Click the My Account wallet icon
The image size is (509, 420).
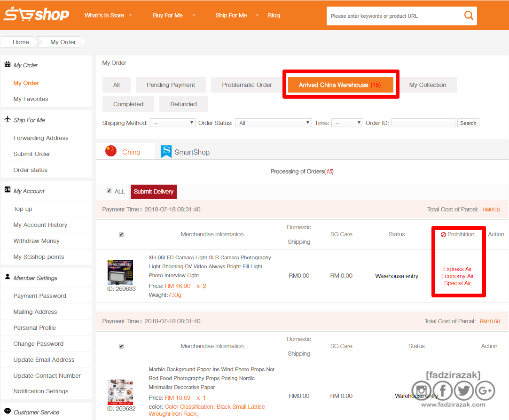click(x=8, y=190)
